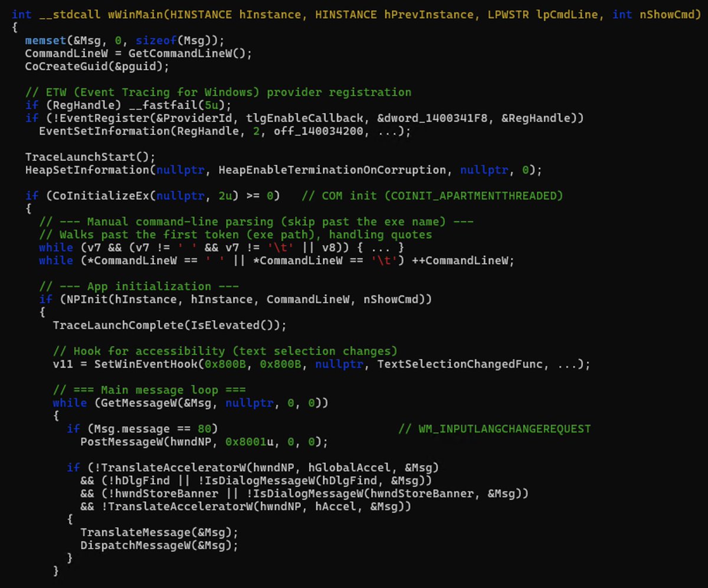This screenshot has width=708, height=588.
Task: Click the TraceLaunchStart() call
Action: point(90,157)
